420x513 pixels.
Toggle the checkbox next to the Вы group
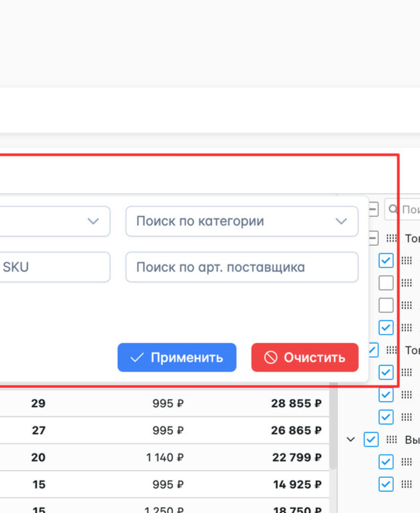(x=371, y=439)
